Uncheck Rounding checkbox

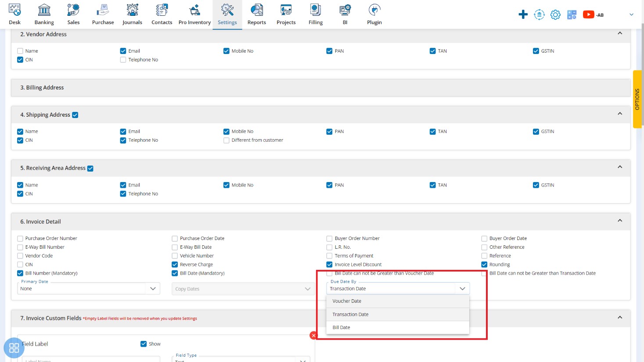point(484,265)
